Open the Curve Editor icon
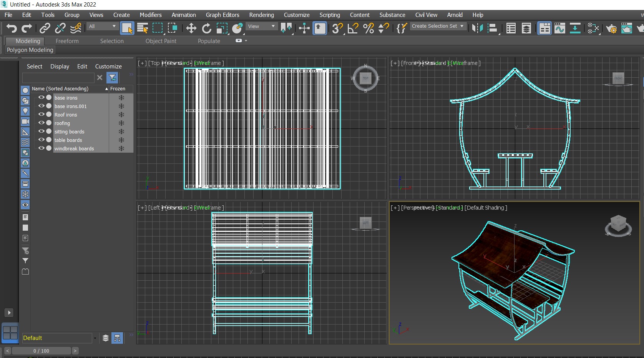The image size is (644, 358). click(x=560, y=28)
